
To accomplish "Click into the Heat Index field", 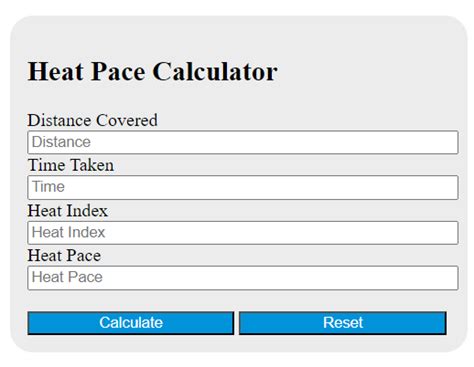I will click(x=243, y=233).
